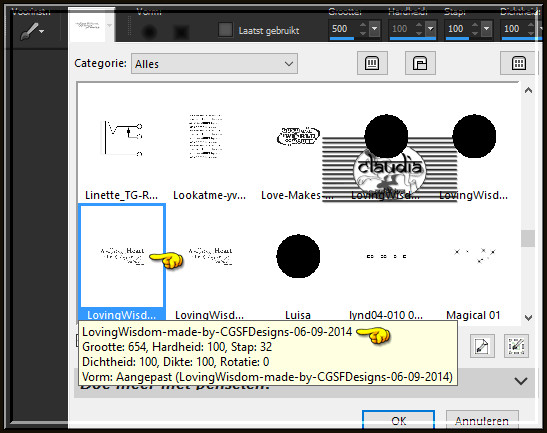
Task: Select the square brush shape
Action: pos(181,32)
